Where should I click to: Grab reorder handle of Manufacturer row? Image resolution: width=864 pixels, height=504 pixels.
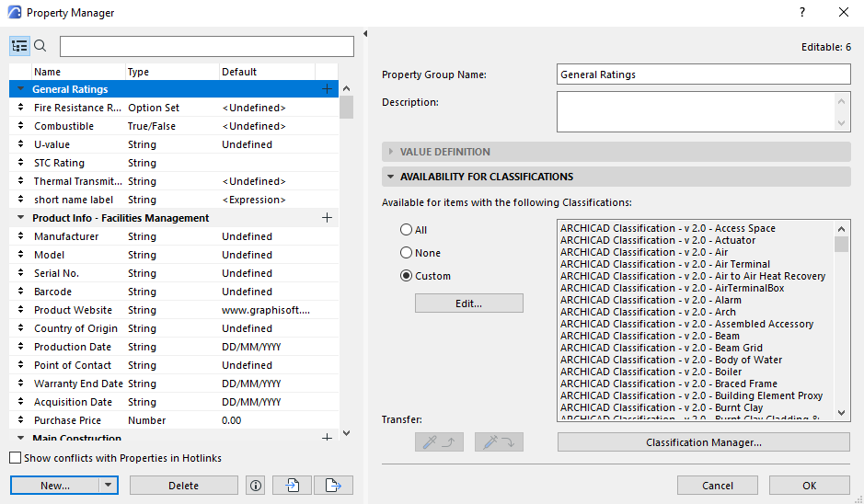click(x=20, y=236)
